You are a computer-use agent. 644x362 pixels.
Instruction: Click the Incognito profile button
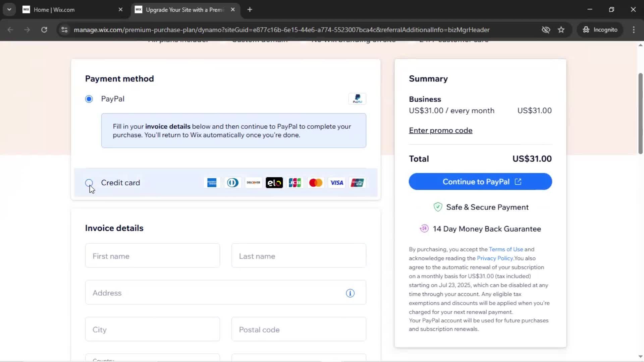(600, 30)
